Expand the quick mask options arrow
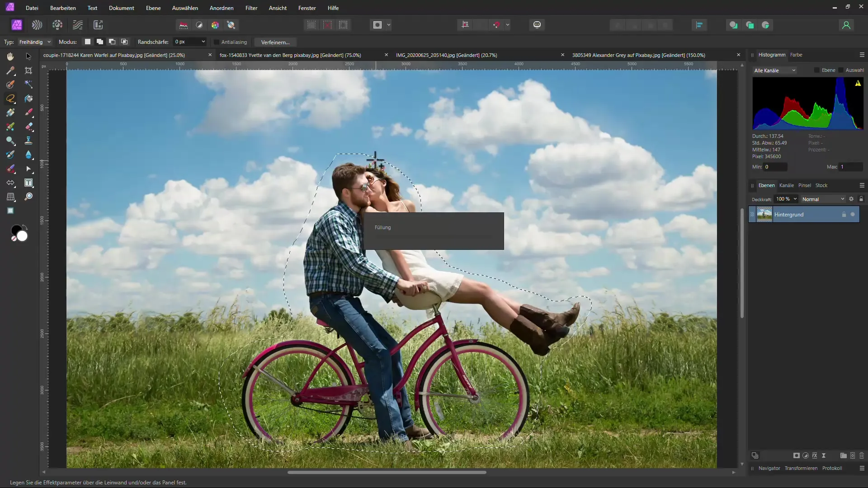The width and height of the screenshot is (868, 488). click(389, 25)
